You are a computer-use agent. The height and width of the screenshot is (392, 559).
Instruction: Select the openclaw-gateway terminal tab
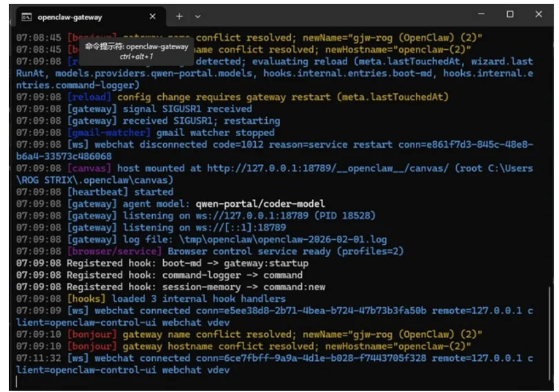[91, 17]
